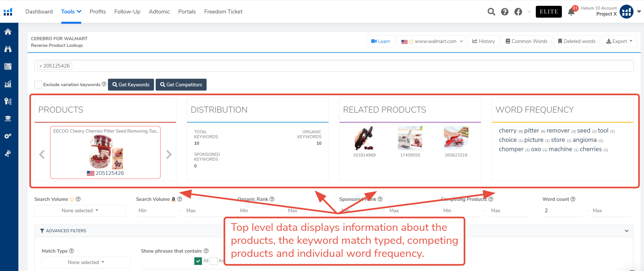Open the notifications bell
This screenshot has height=271, width=644.
[x=571, y=12]
